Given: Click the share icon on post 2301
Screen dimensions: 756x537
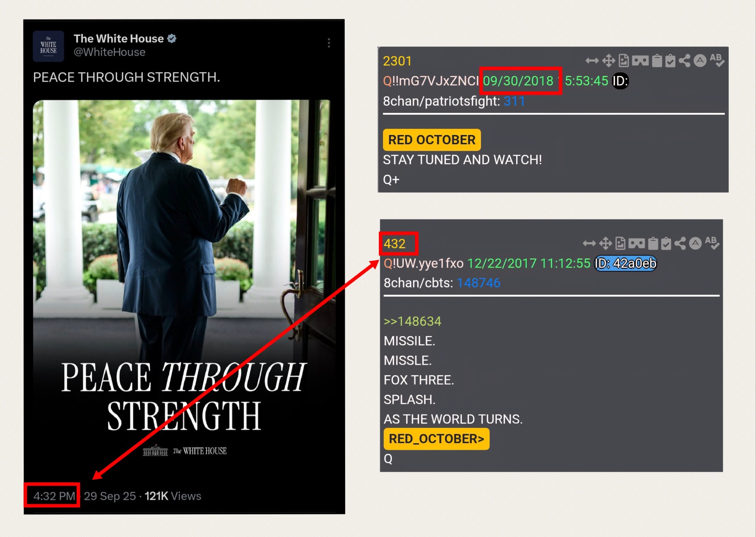Looking at the screenshot, I should [685, 61].
